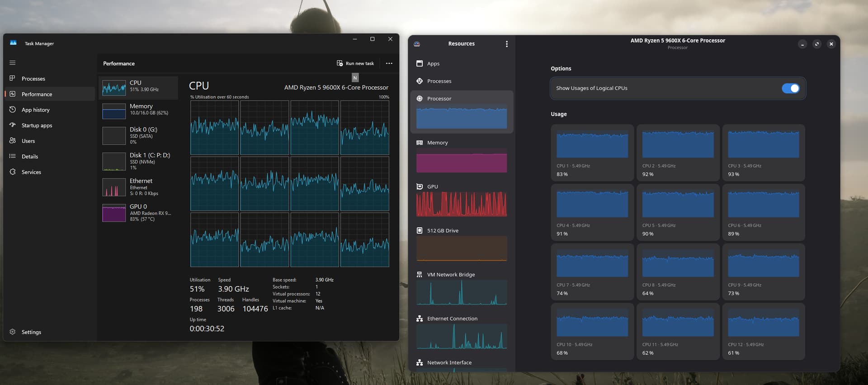Toggle Show Usages of Logical CPUs switch
The width and height of the screenshot is (868, 385).
point(790,89)
